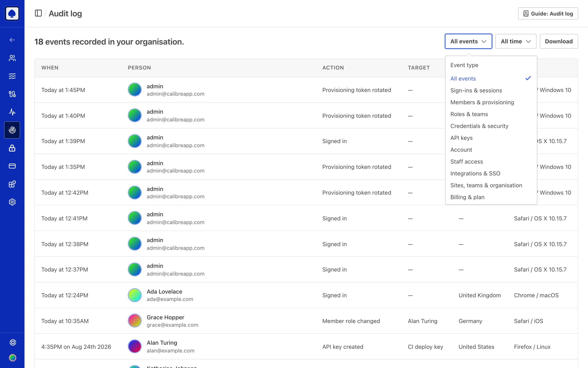Filter by Billing & plan
The image size is (588, 368).
(x=491, y=197)
